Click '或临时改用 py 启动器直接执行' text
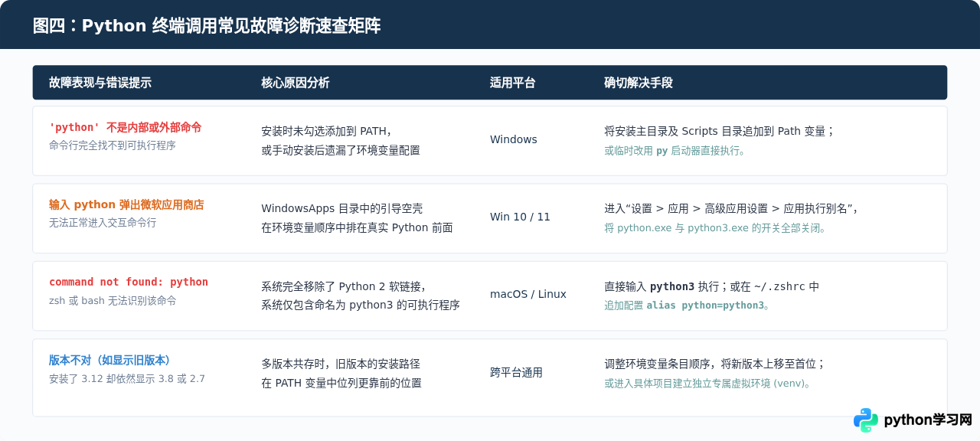The width and height of the screenshot is (980, 441). [x=671, y=151]
